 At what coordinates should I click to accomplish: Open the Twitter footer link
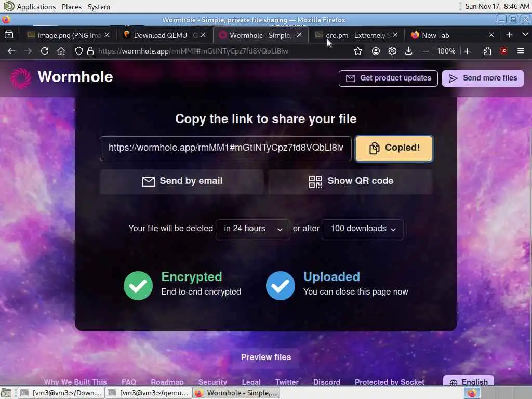[x=287, y=382]
